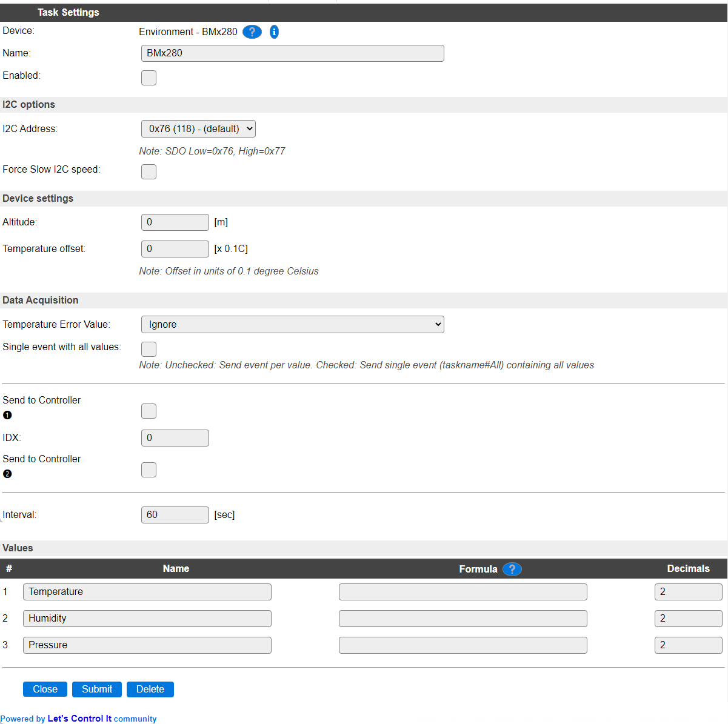Expand the Temperature Error Value dropdown
The height and width of the screenshot is (724, 728).
(293, 324)
